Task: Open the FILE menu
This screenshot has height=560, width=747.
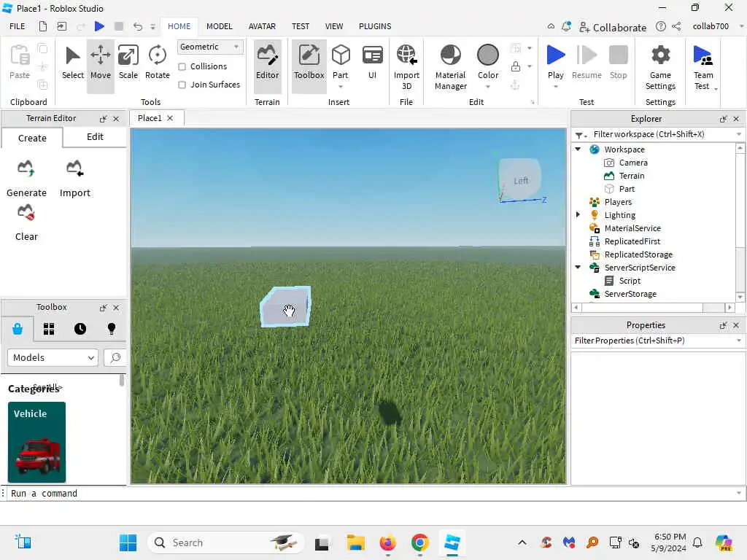Action: click(x=18, y=26)
